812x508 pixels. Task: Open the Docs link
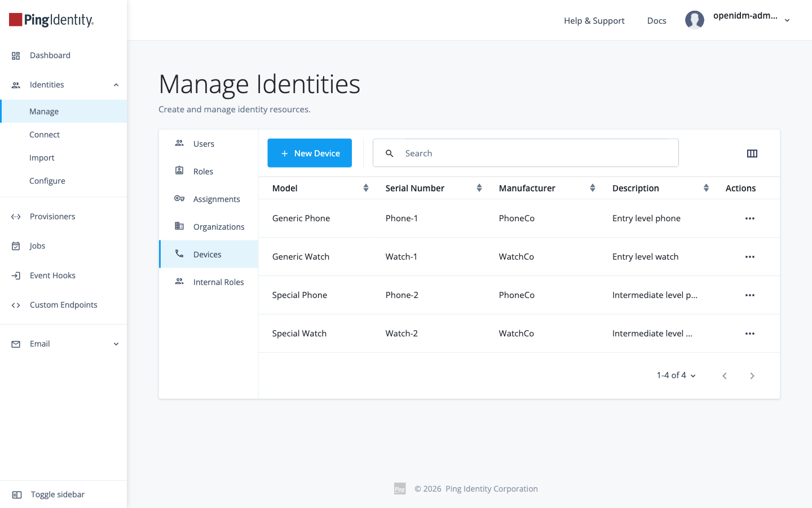pos(657,20)
